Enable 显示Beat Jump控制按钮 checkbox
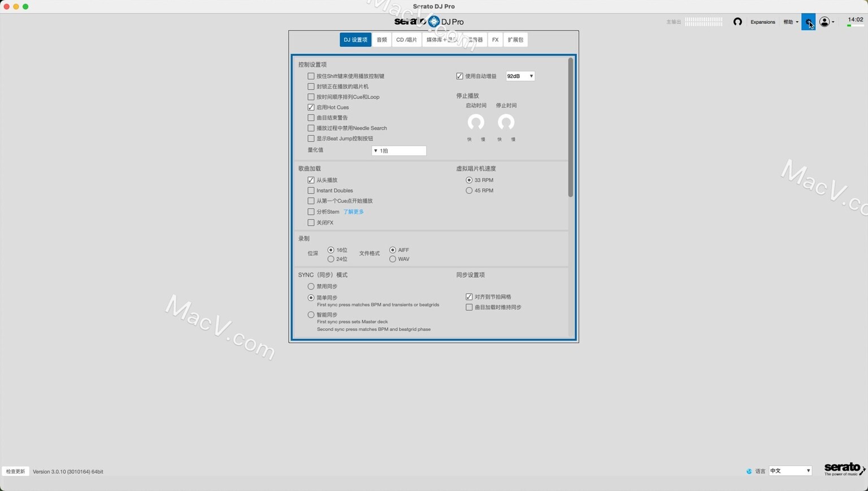 [x=311, y=138]
